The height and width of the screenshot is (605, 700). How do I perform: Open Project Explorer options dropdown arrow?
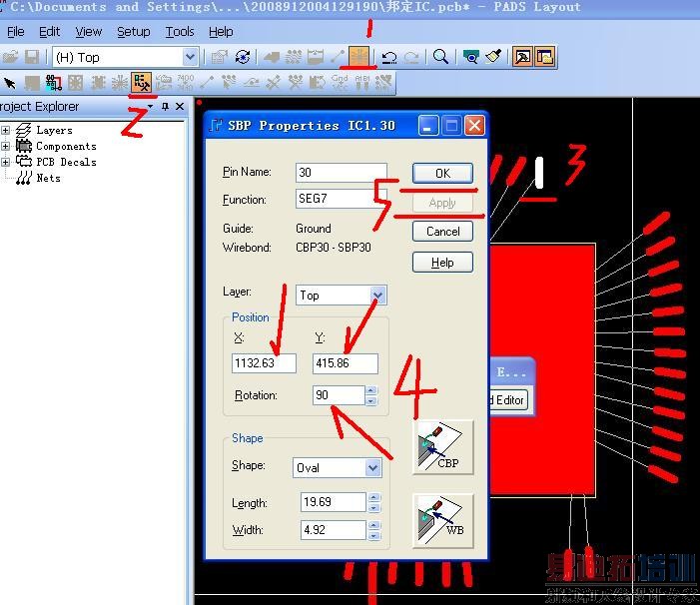click(151, 107)
